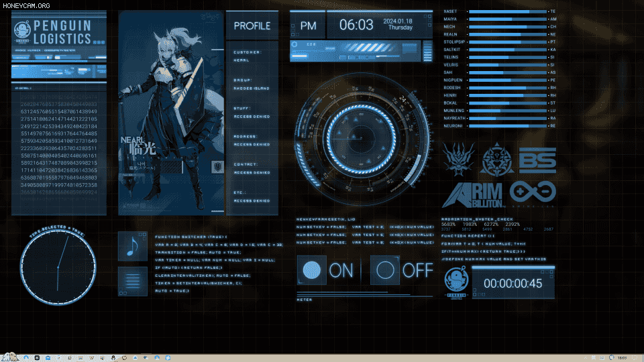Image resolution: width=644 pixels, height=362 pixels.
Task: Open the text lines list icon
Action: 132,281
